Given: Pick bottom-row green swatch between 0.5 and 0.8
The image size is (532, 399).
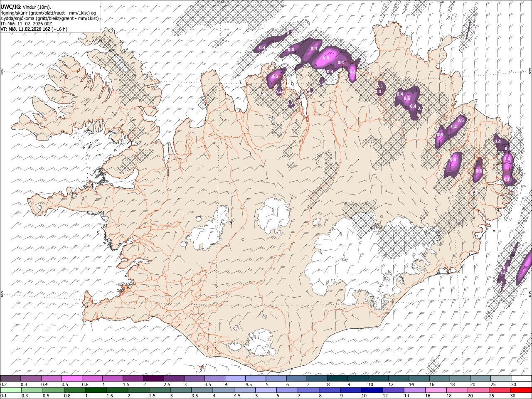Looking at the screenshot, I should click(53, 390).
